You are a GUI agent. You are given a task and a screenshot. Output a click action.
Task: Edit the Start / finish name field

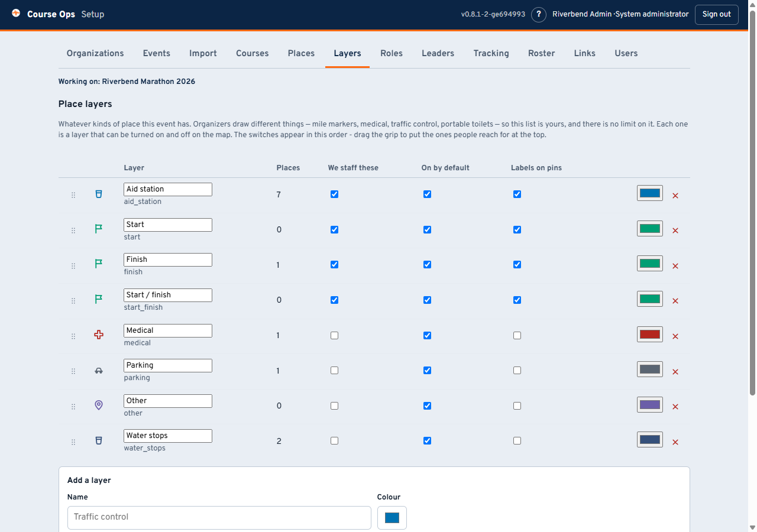pos(168,295)
